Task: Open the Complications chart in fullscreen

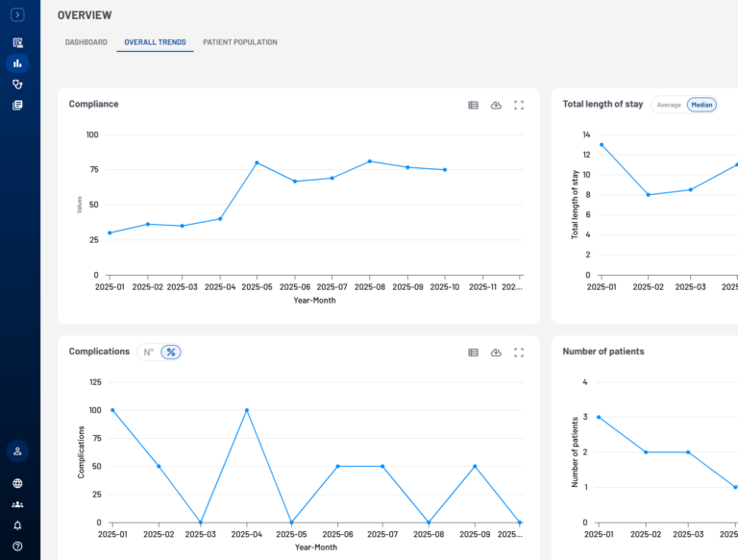Action: point(519,353)
